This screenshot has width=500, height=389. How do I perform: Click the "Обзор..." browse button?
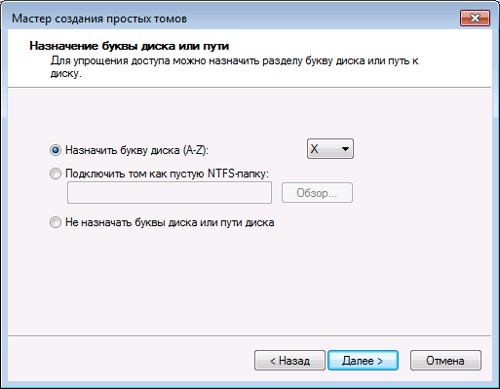point(317,193)
